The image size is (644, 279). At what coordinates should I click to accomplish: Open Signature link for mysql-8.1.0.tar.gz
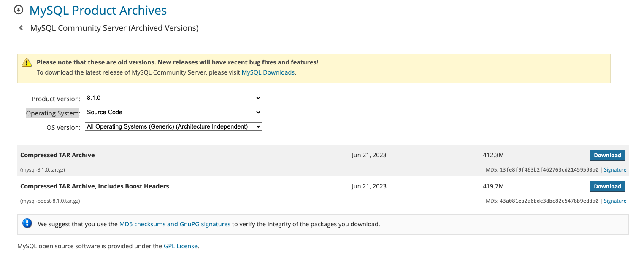(615, 170)
